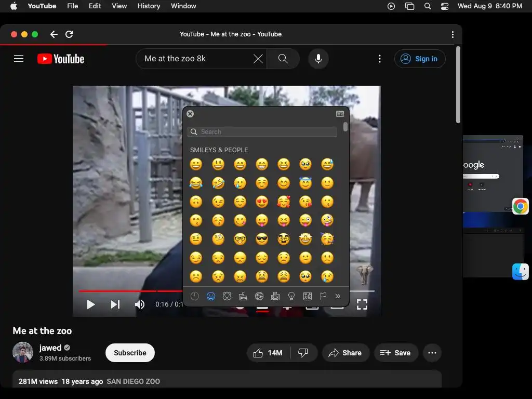Open the Apple menu
The width and height of the screenshot is (532, 399).
tap(14, 6)
